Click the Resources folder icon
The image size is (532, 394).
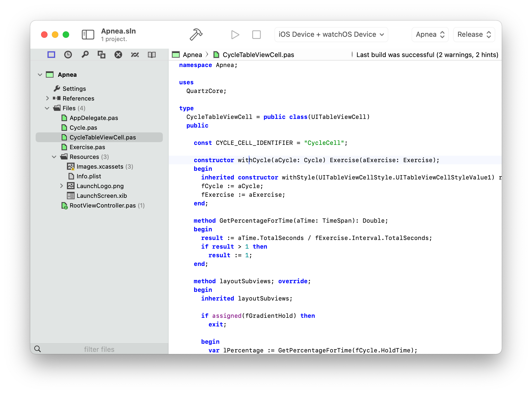point(64,157)
